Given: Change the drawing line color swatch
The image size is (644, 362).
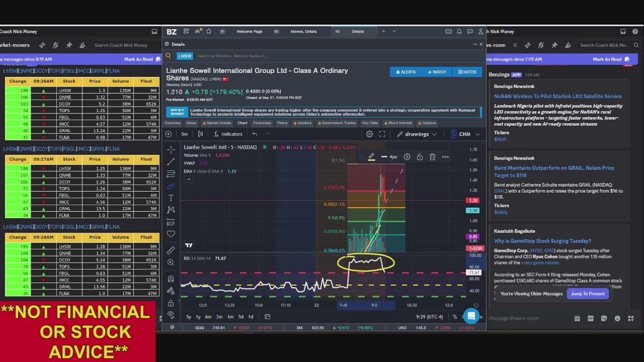Looking at the screenshot, I should coord(371,157).
